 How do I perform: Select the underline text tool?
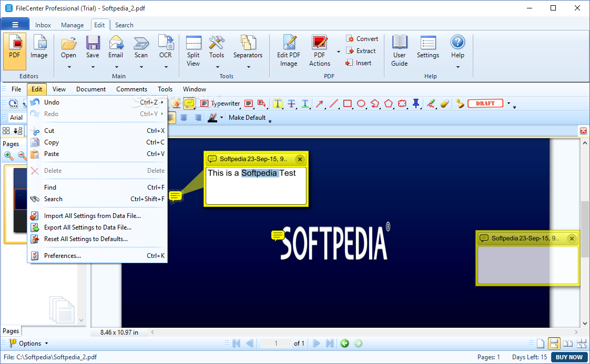pos(305,103)
